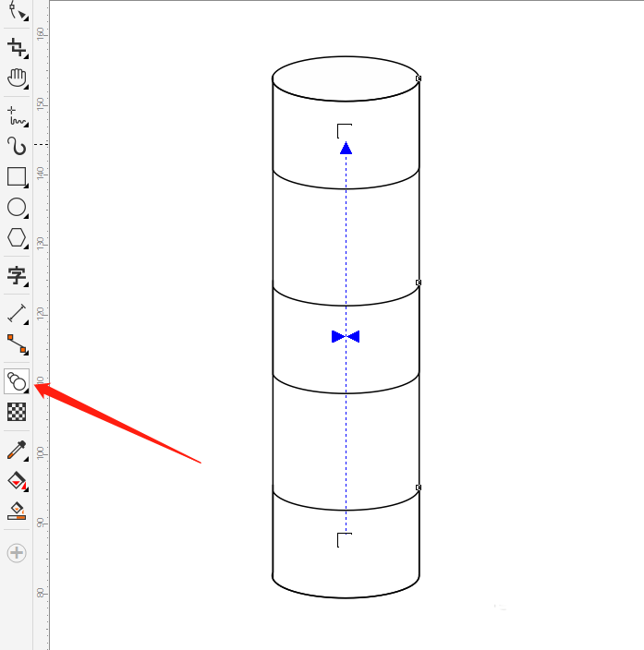
Task: Select the Polygon hexagon tool
Action: coord(17,237)
